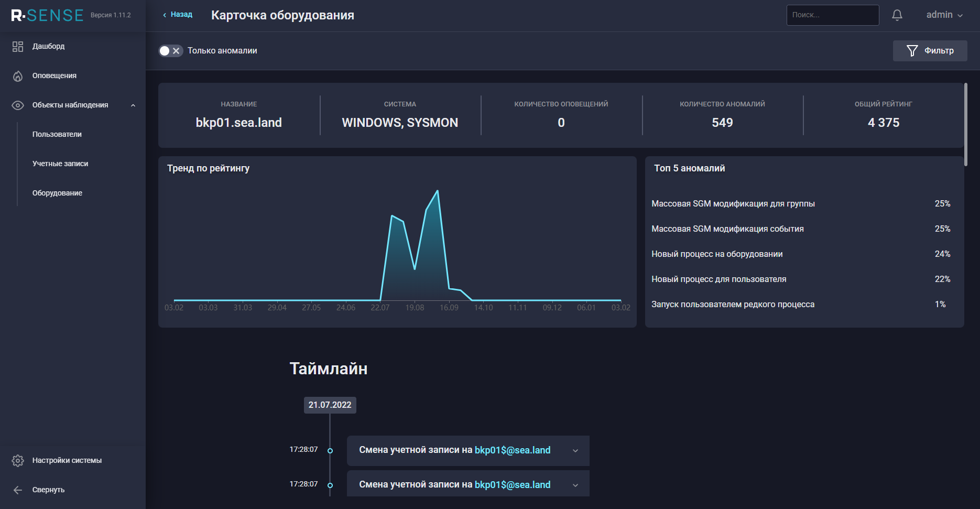Screen dimensions: 980x509
Task: Open bkp01$@sea.land link in second timeline card
Action: pos(513,485)
